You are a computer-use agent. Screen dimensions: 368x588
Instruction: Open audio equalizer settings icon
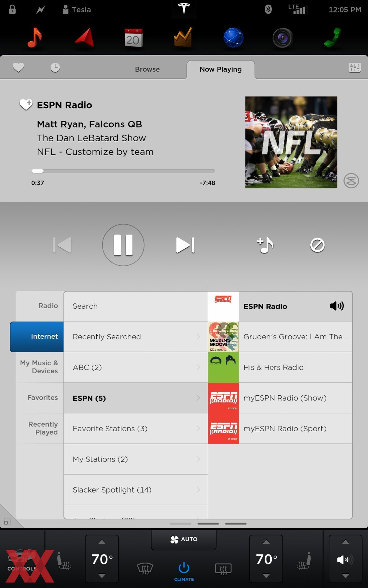[x=354, y=67]
